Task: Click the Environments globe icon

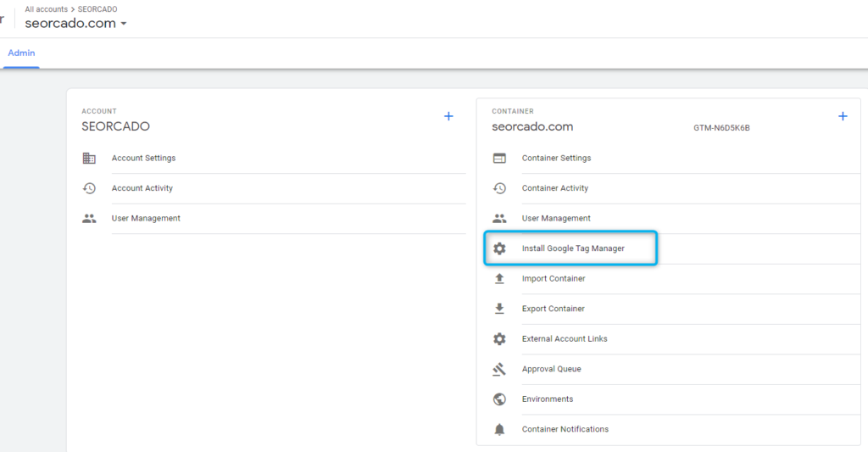Action: click(x=499, y=399)
